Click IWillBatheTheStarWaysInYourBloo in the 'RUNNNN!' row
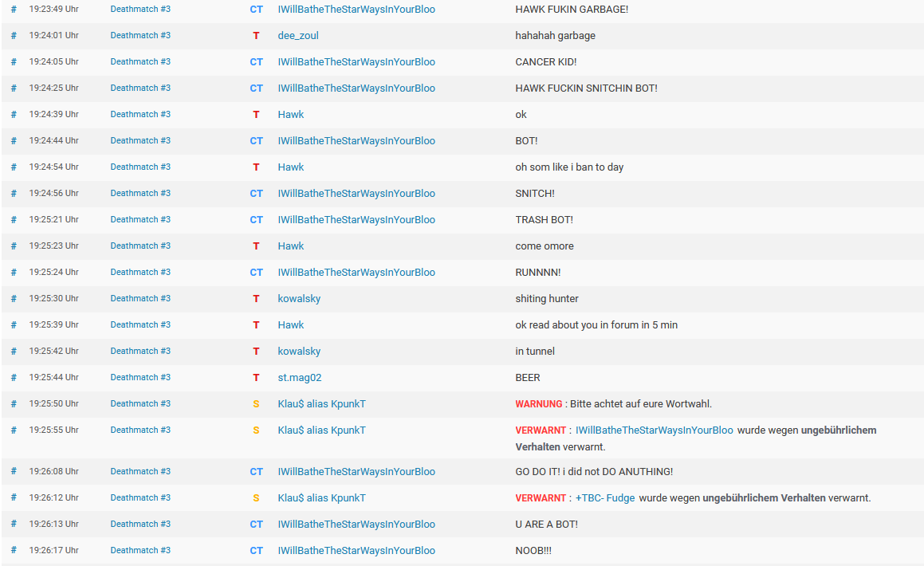This screenshot has height=566, width=924. (x=356, y=273)
